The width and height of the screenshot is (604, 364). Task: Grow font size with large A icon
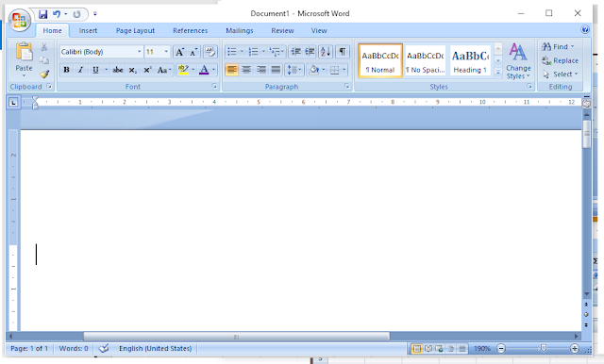(x=179, y=52)
